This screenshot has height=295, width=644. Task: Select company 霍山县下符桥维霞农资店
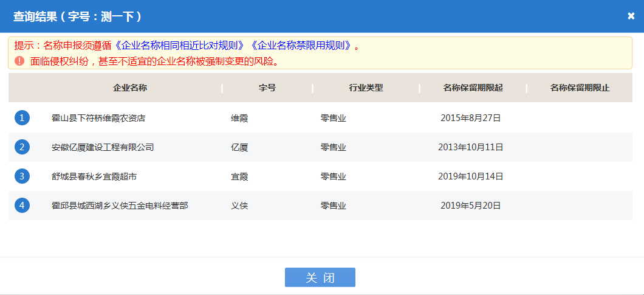point(98,118)
